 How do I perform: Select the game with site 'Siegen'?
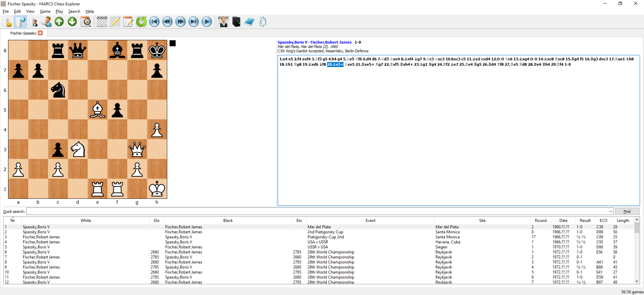click(319, 247)
